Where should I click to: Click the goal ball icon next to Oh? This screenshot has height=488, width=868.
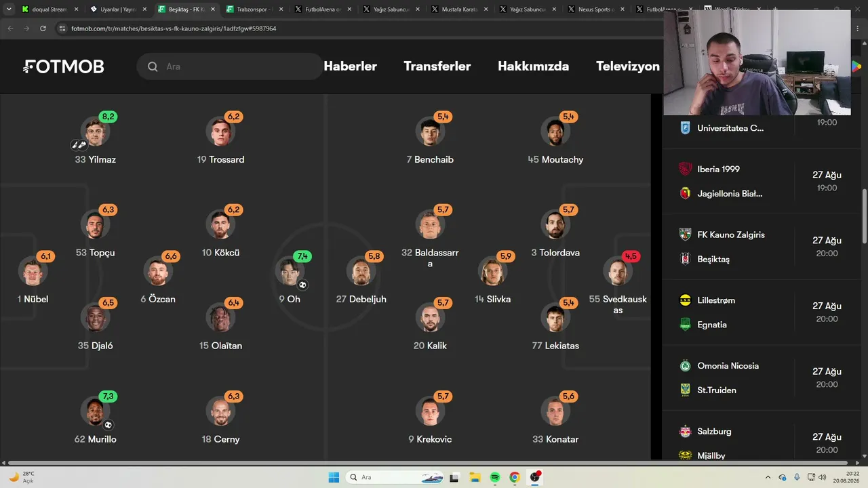[302, 285]
